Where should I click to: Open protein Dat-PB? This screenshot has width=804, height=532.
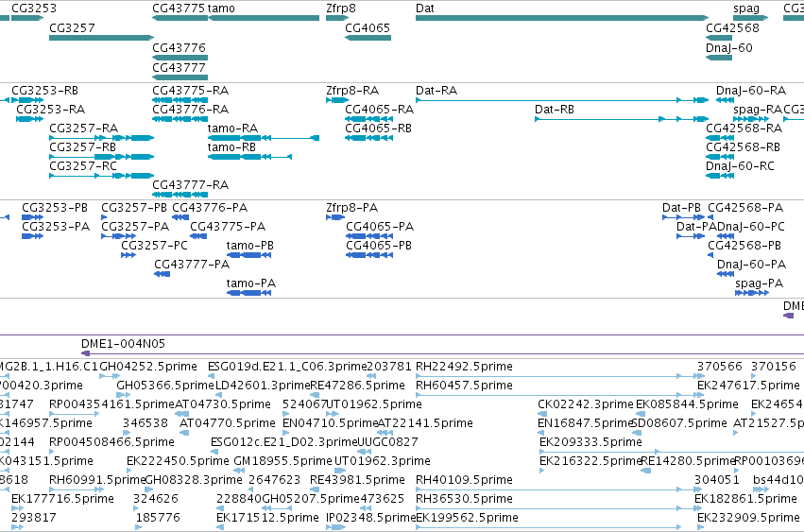(x=681, y=208)
